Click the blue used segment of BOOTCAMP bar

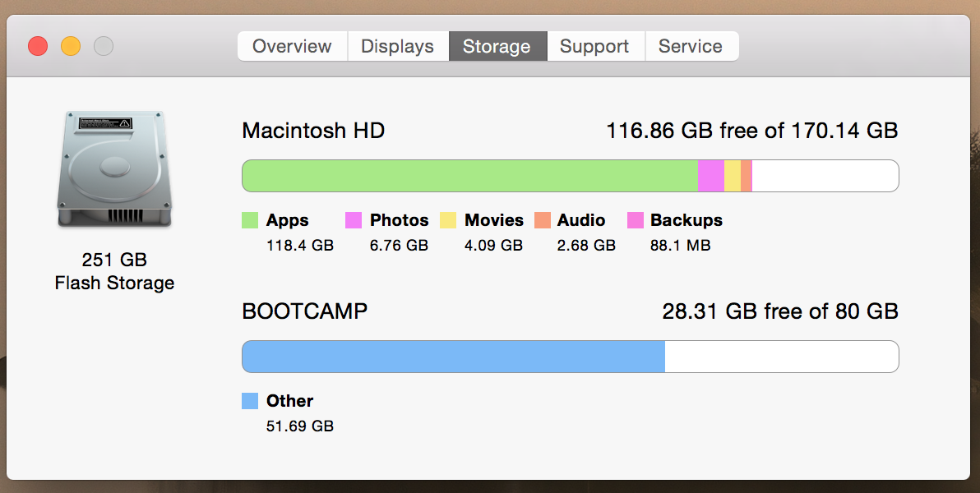(x=453, y=357)
